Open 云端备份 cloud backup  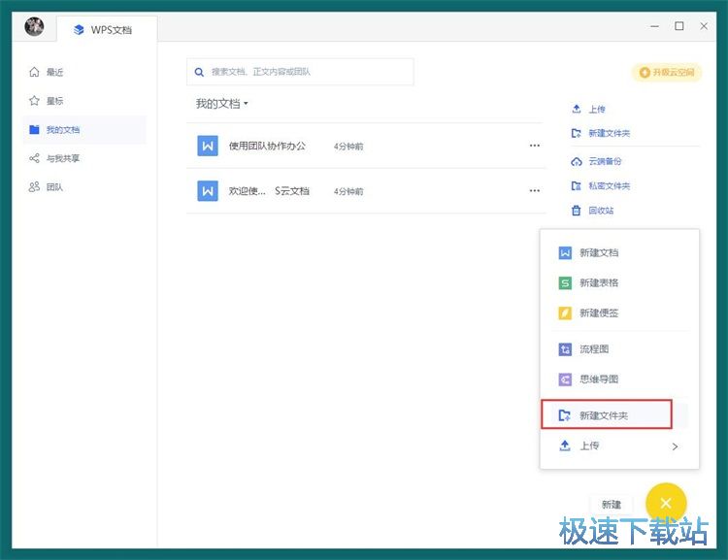click(596, 161)
